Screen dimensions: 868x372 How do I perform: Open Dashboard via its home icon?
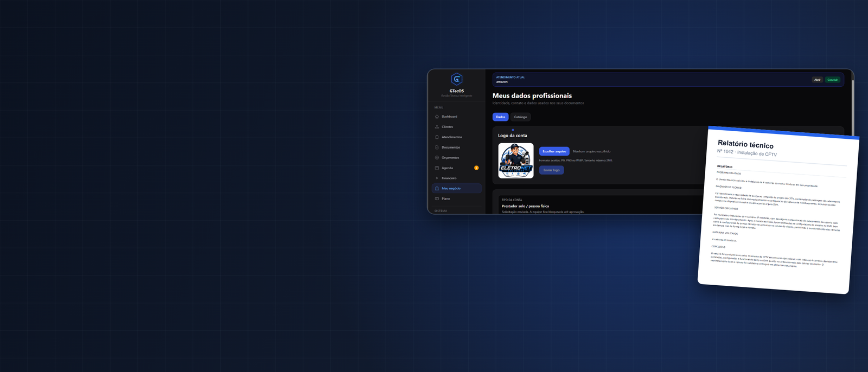click(437, 117)
